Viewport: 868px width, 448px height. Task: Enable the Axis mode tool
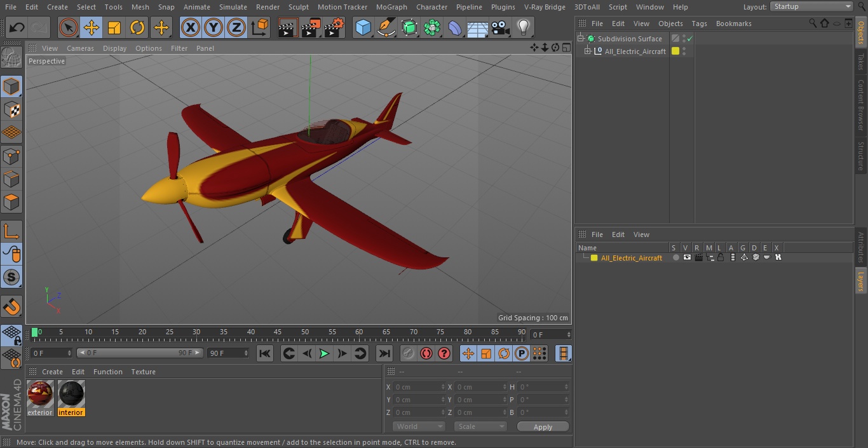point(11,231)
